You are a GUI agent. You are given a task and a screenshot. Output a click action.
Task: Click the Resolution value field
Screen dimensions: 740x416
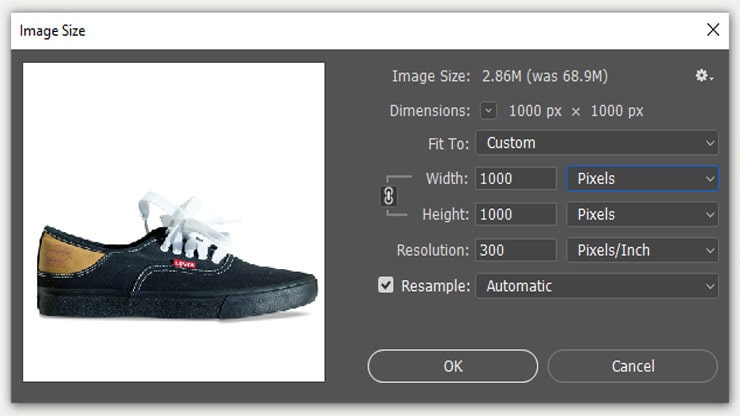[x=516, y=250]
